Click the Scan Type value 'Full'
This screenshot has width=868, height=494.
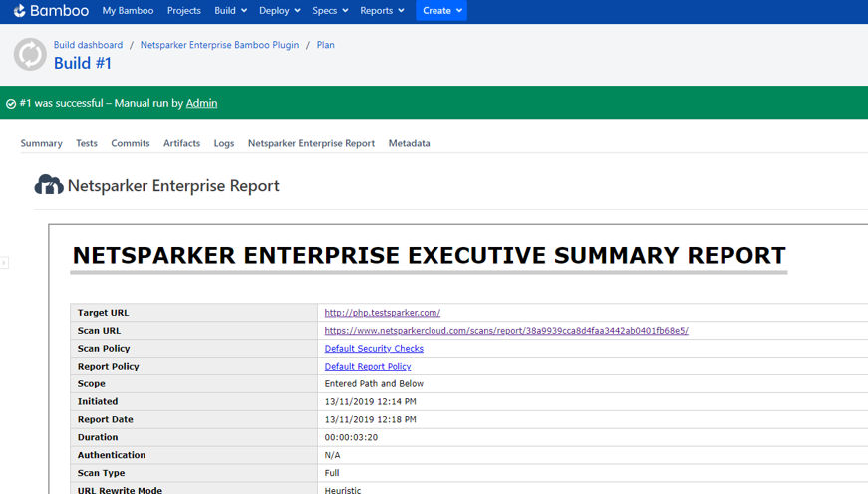[332, 473]
